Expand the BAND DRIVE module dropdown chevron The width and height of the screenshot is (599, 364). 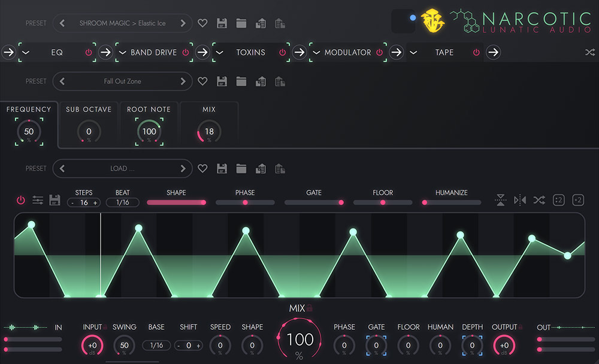coord(122,53)
